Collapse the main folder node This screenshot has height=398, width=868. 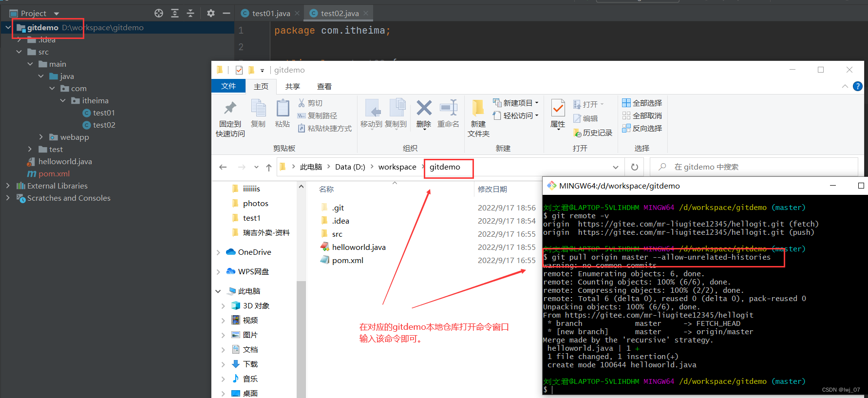30,64
